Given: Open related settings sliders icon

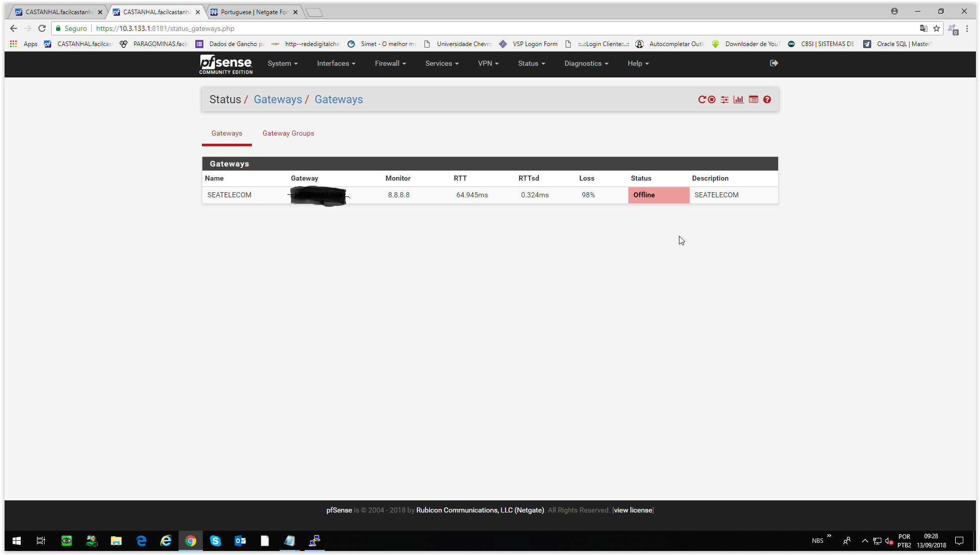Looking at the screenshot, I should 725,100.
